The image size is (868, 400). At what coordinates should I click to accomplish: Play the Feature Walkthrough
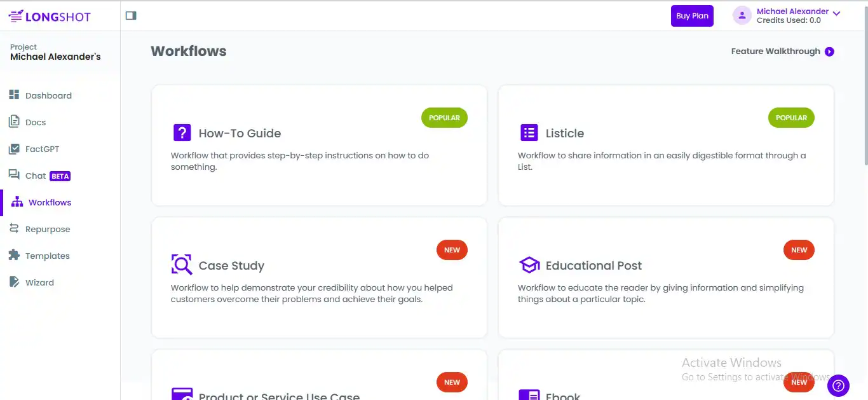tap(829, 52)
